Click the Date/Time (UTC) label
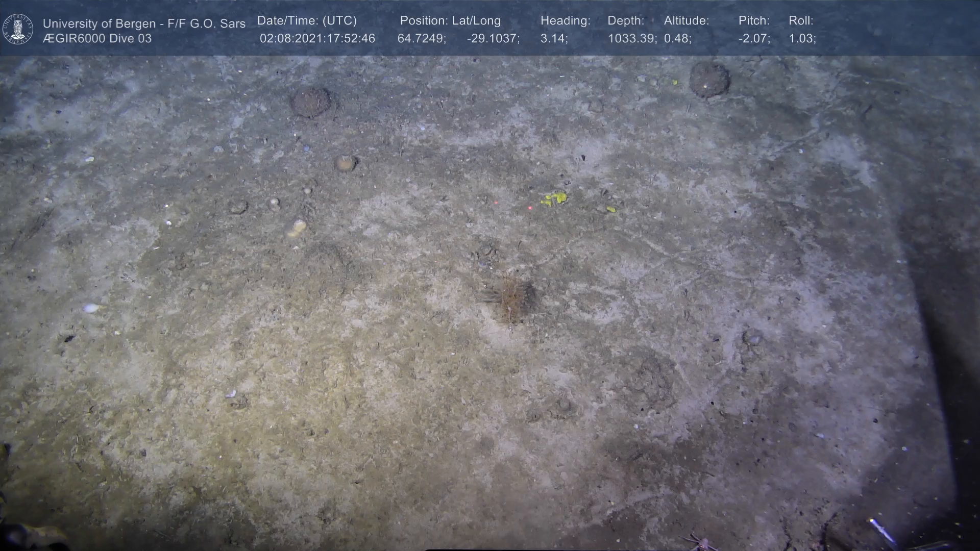This screenshot has height=551, width=980. 307,21
